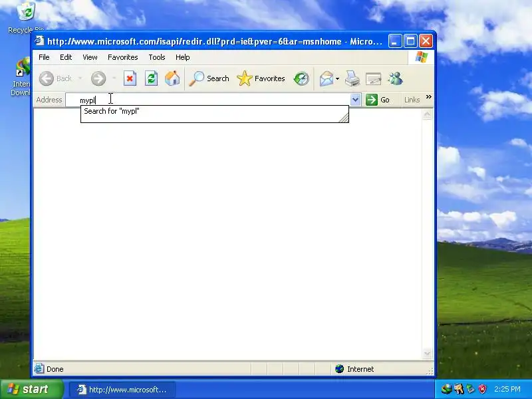Screen dimensions: 532x399
Task: Expand the Back history dropdown arrow
Action: [x=80, y=78]
